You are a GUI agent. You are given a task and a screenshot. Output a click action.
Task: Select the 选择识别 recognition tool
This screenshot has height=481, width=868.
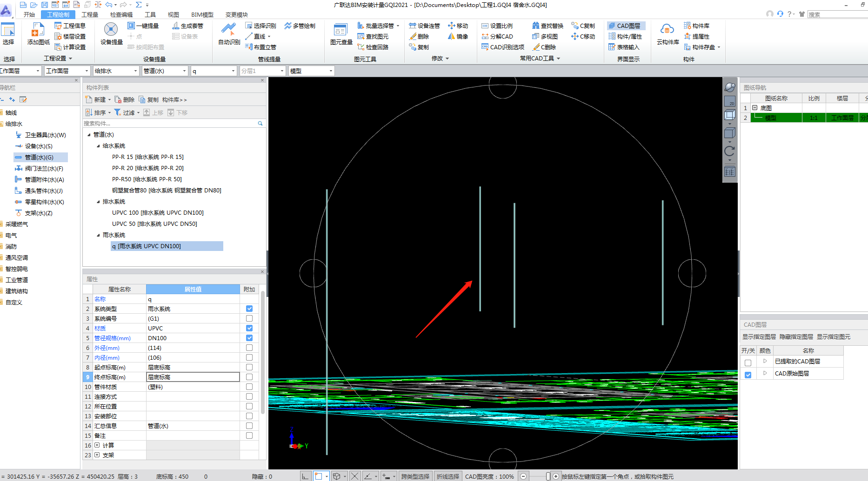coord(261,26)
